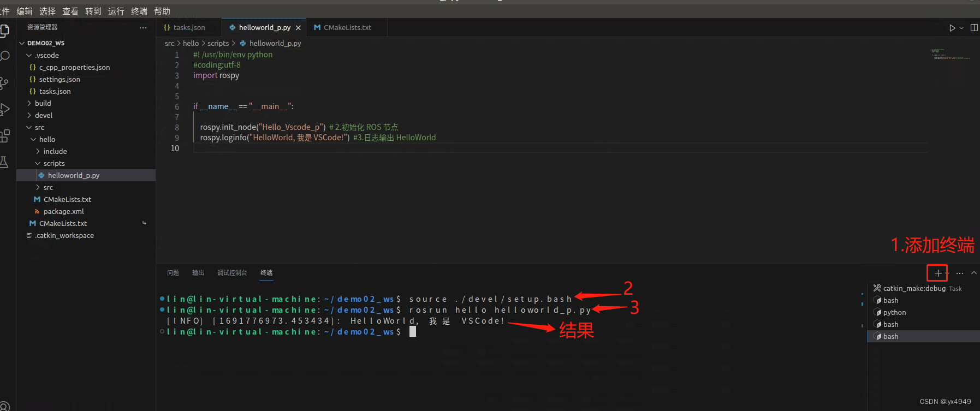Click the editor minimap preview
The image size is (980, 411).
(x=951, y=53)
